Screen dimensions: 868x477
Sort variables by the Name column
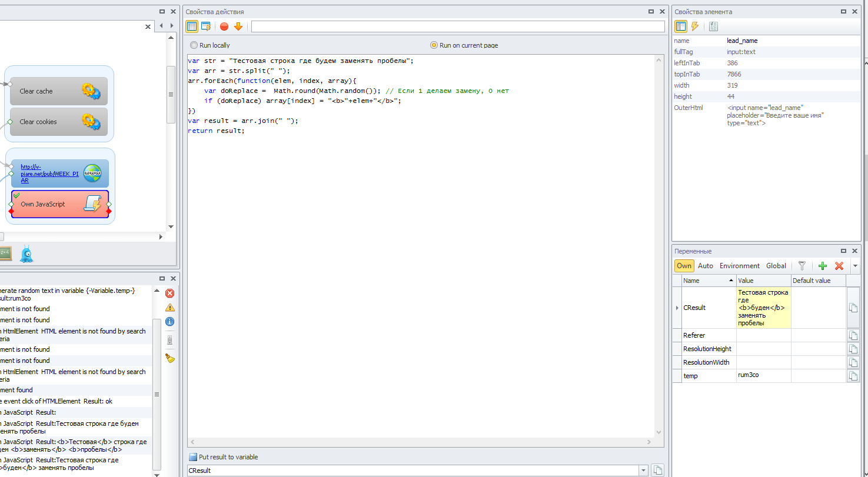point(709,281)
